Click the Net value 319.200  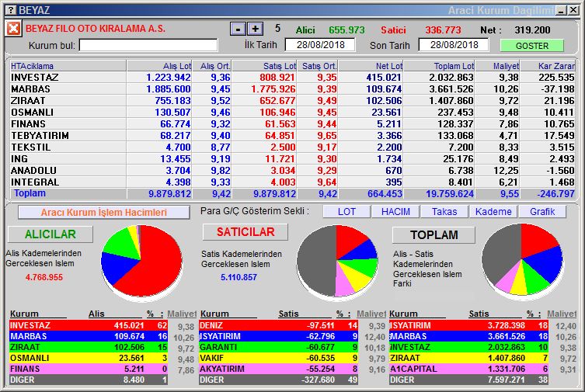point(532,29)
